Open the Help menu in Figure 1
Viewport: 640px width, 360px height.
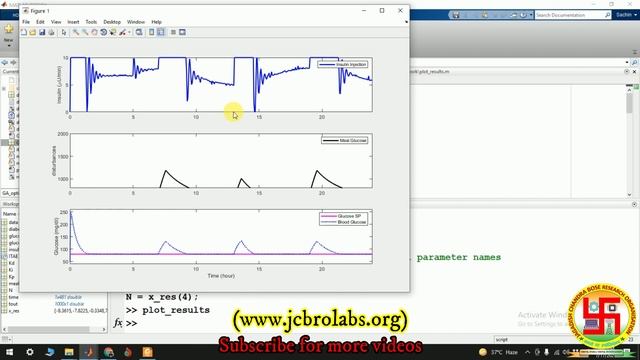(157, 22)
